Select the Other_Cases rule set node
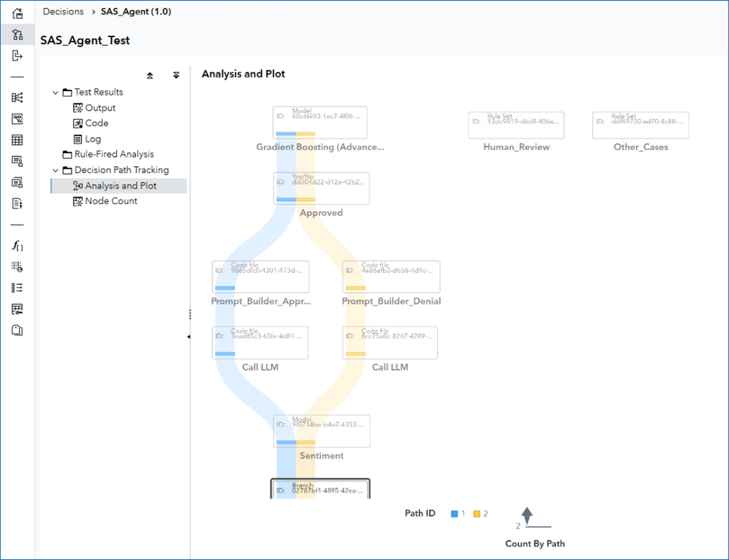This screenshot has height=560, width=729. (x=641, y=125)
